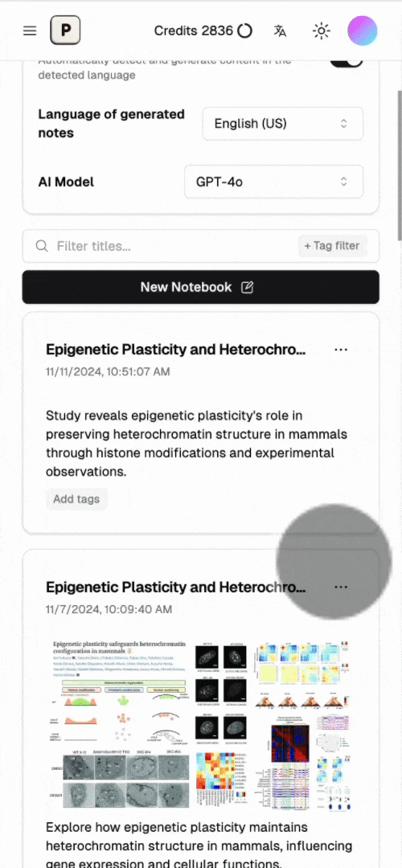The height and width of the screenshot is (868, 402).
Task: Open the language translate icon
Action: [x=280, y=31]
